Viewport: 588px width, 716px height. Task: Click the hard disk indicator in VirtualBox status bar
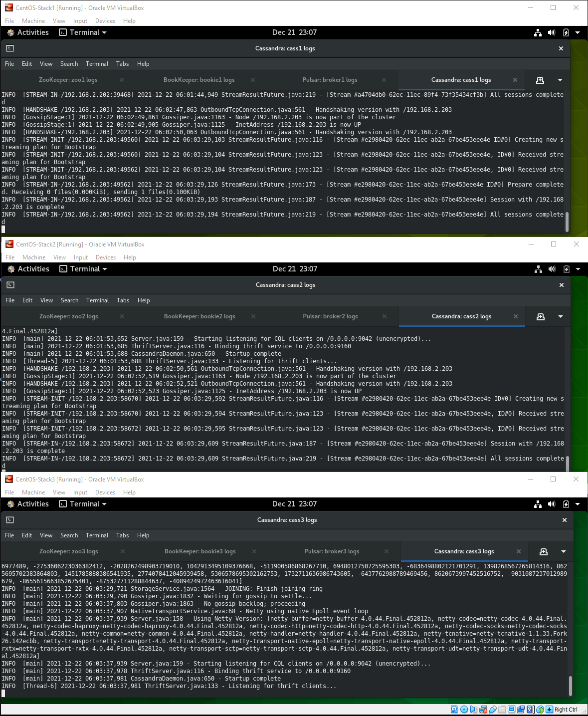pos(454,710)
